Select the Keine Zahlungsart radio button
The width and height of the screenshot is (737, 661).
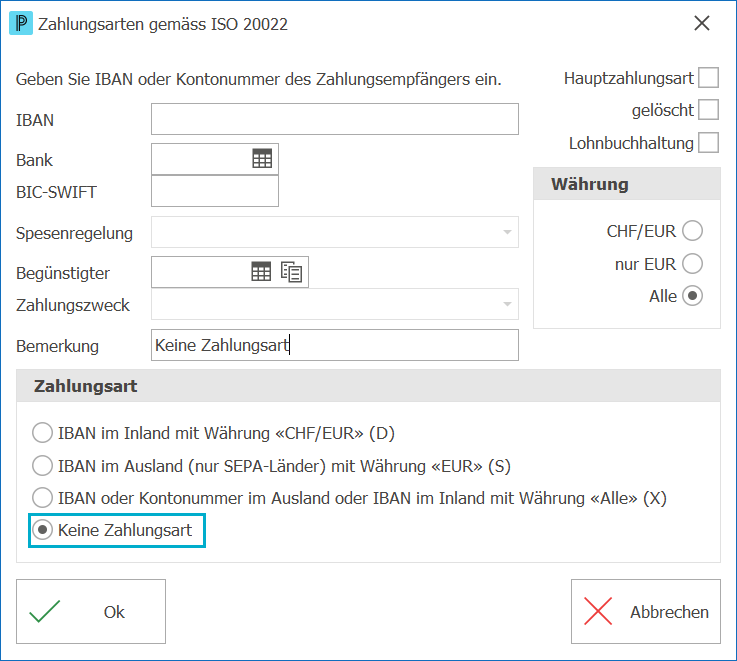coord(42,530)
